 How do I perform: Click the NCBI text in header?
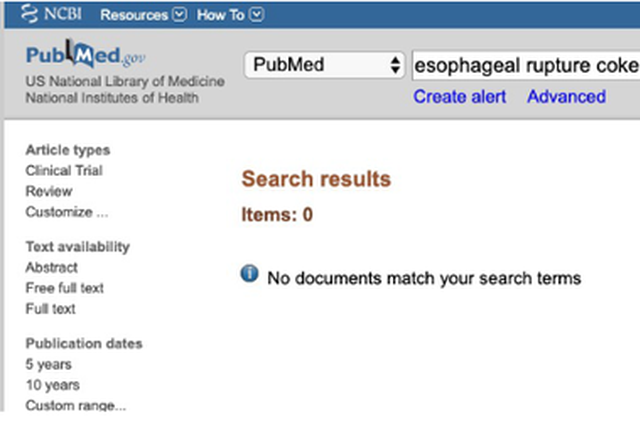coord(64,15)
